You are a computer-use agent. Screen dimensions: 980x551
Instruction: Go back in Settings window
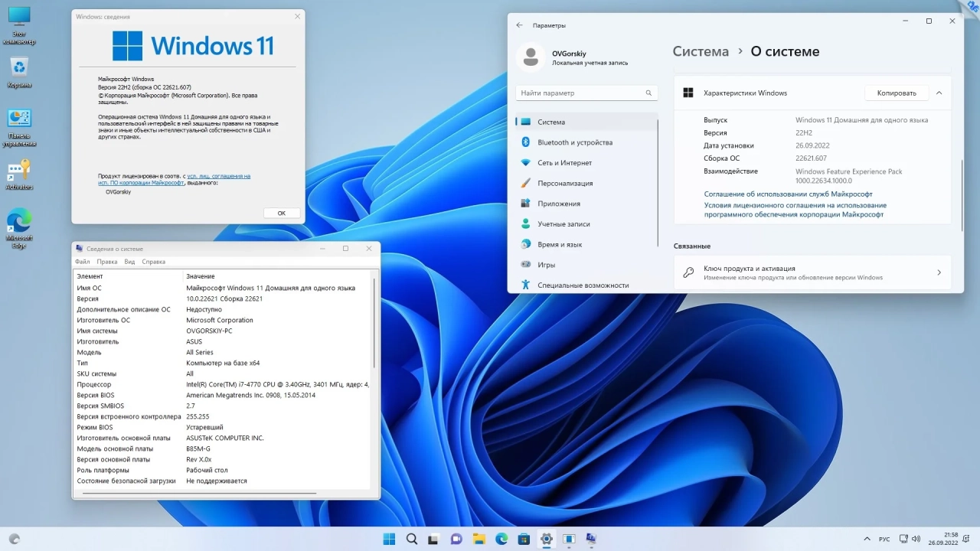click(x=519, y=25)
